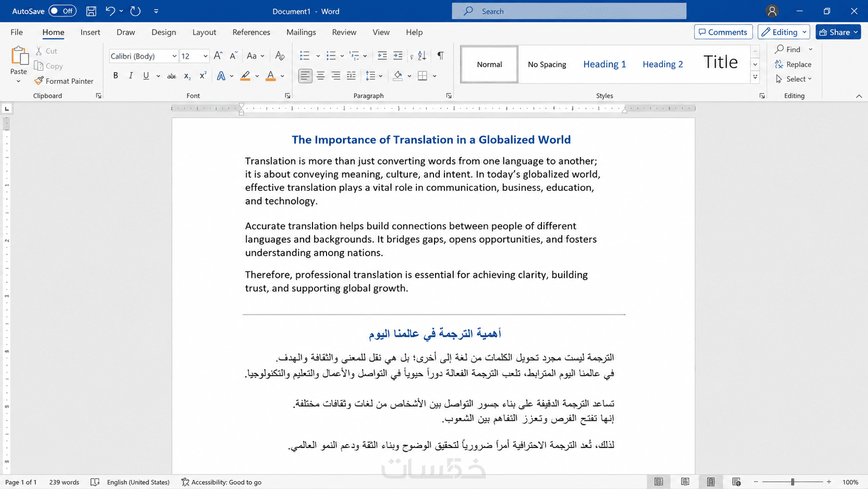Screen dimensions: 868x489
Task: Toggle Bold formatting button
Action: click(x=115, y=76)
